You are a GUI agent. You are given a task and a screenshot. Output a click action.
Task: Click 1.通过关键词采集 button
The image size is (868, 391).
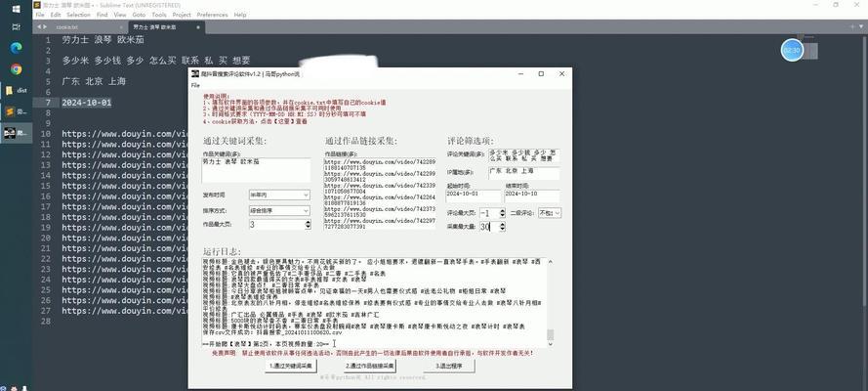pos(291,367)
